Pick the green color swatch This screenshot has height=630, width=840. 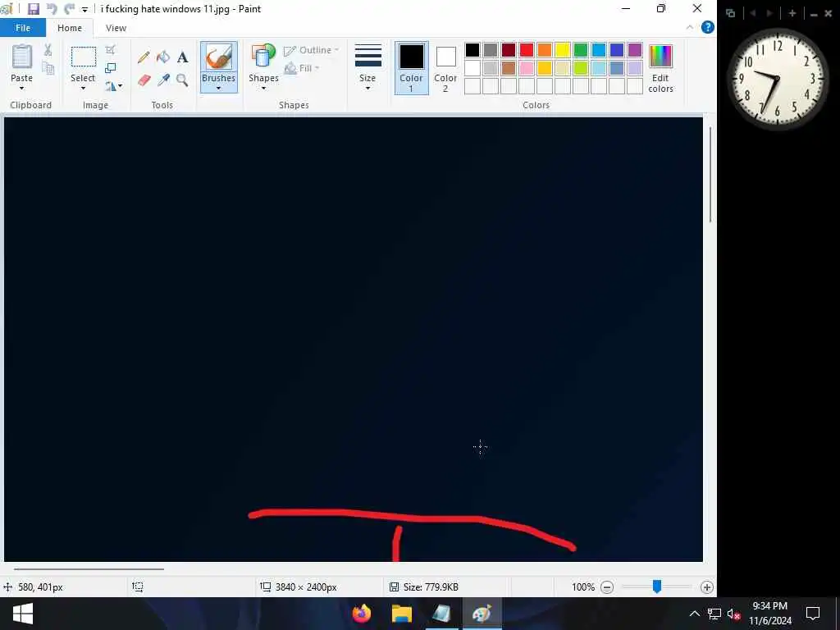tap(581, 50)
